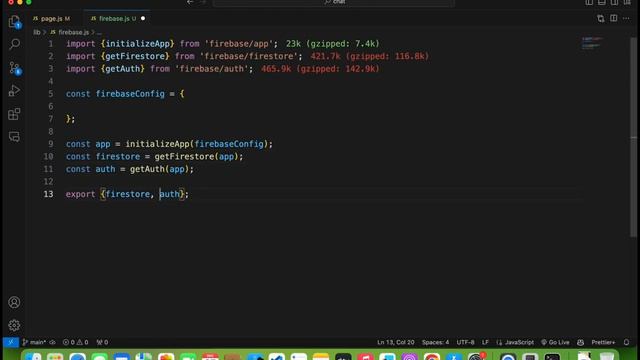Viewport: 640px width, 360px height.
Task: Click the lib breadcrumb folder
Action: pyautogui.click(x=37, y=32)
